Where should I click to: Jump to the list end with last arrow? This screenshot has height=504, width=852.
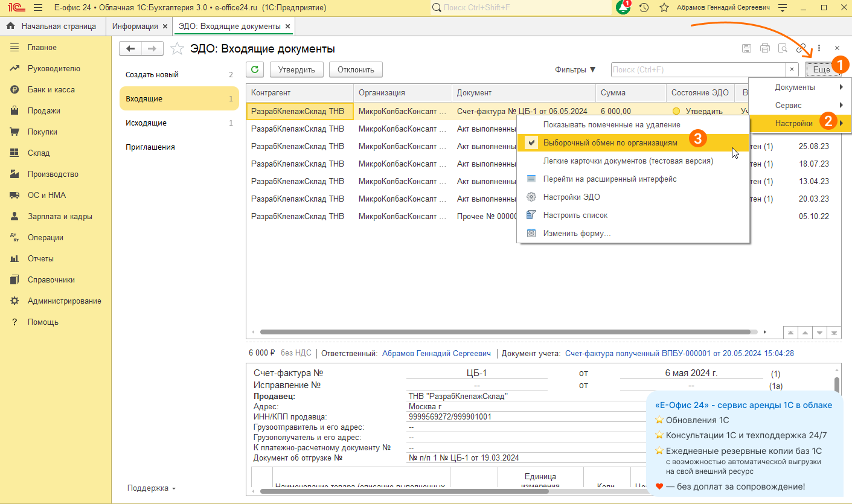(835, 333)
